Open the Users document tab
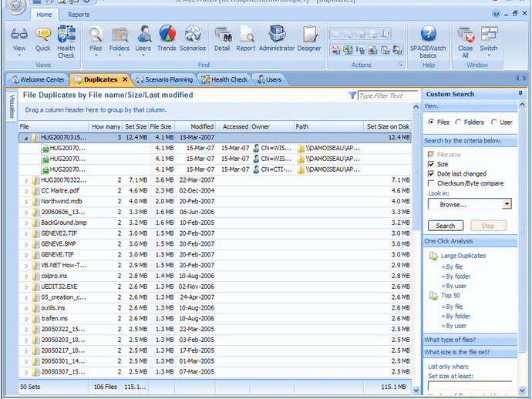The width and height of the screenshot is (532, 399). [x=269, y=79]
